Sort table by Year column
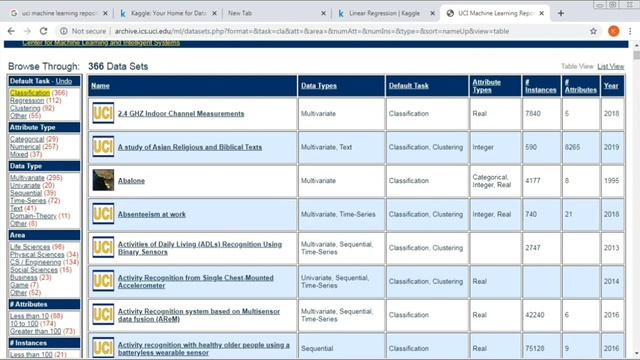This screenshot has height=360, width=640. coord(611,86)
